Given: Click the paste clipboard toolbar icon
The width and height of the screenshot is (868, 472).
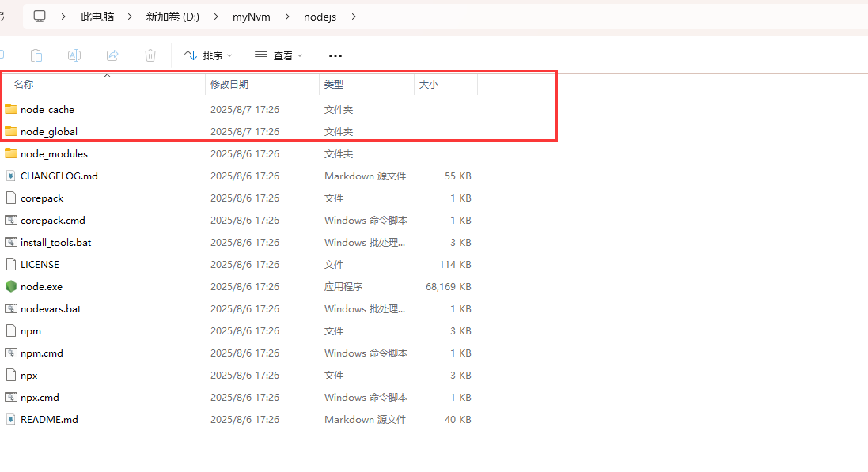Looking at the screenshot, I should 36,55.
